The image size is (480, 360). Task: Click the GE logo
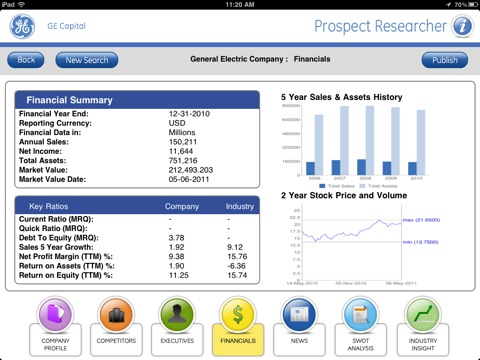tap(22, 26)
